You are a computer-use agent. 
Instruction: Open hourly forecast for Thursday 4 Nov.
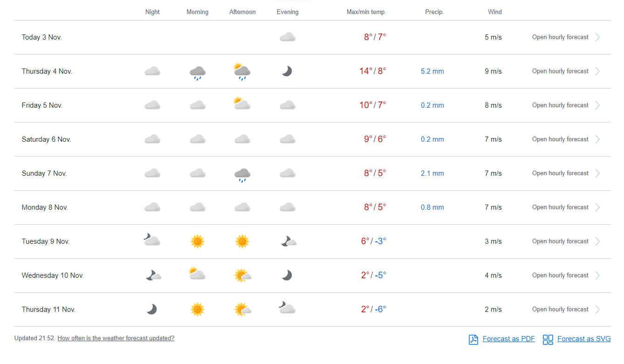pyautogui.click(x=560, y=71)
